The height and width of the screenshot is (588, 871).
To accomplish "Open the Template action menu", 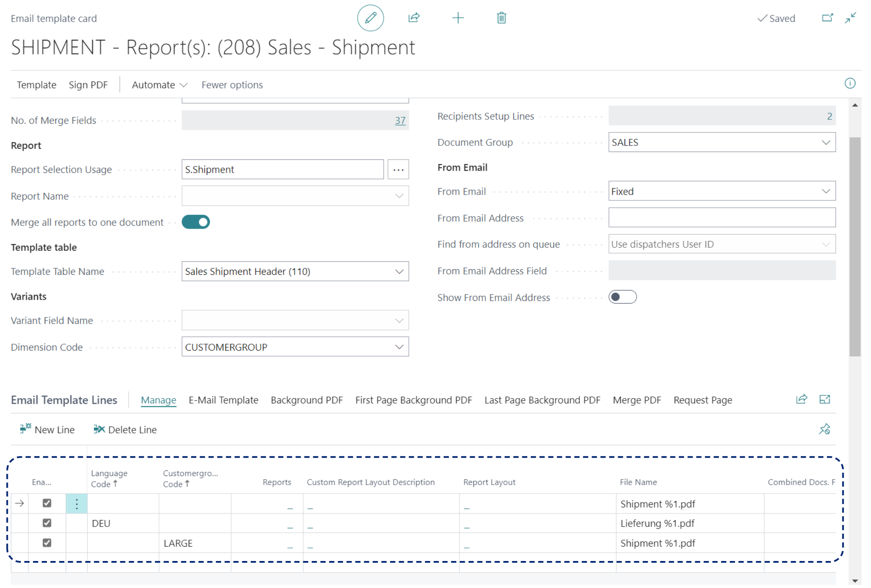I will tap(37, 85).
